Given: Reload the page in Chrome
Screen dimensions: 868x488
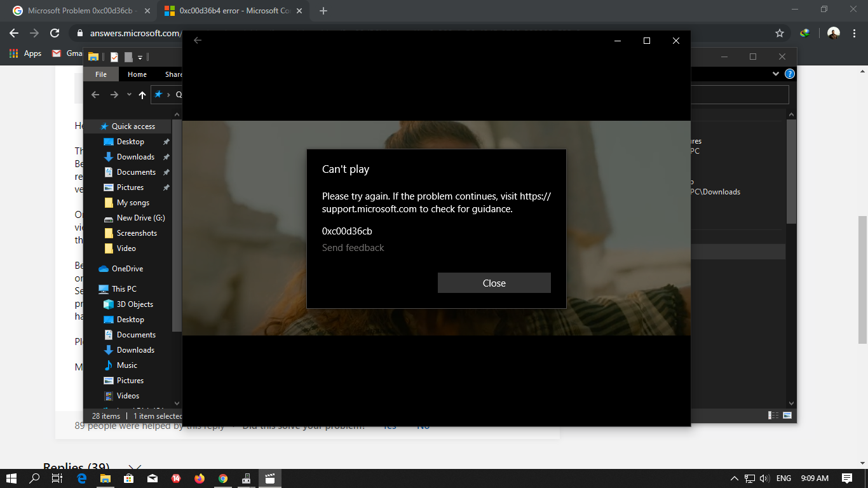Looking at the screenshot, I should 55,33.
